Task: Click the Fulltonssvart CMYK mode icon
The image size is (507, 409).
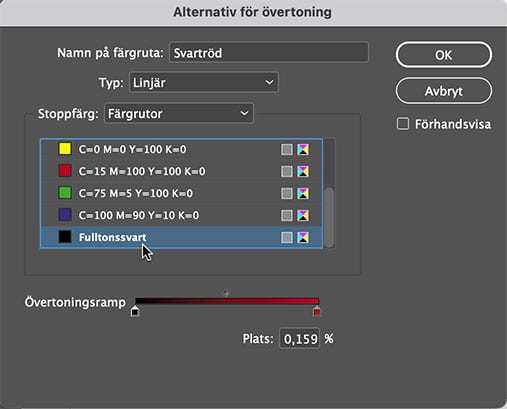Action: (303, 237)
